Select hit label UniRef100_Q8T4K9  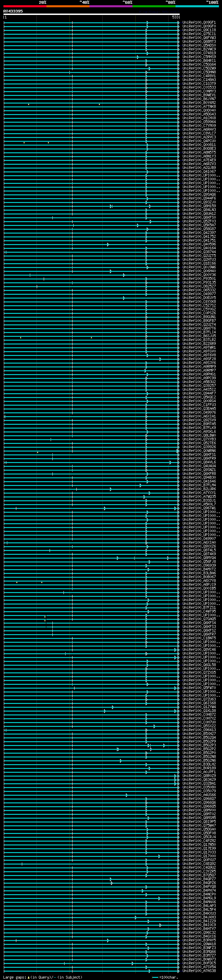click(199, 553)
